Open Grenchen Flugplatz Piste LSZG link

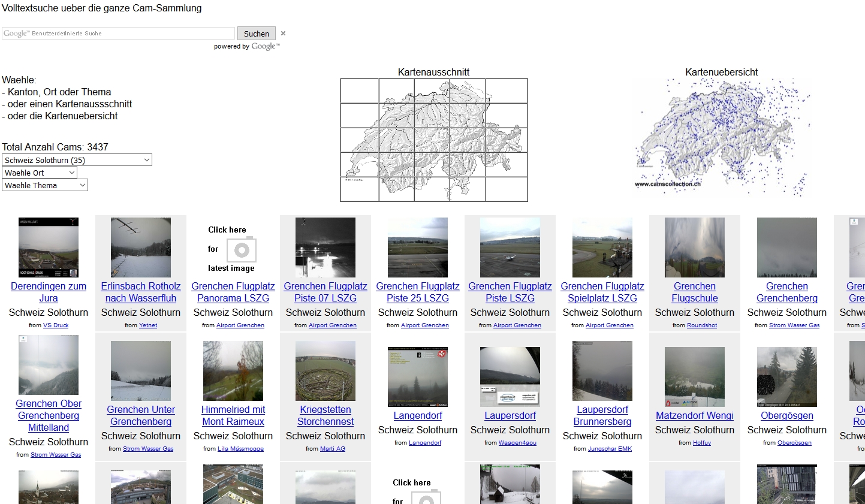(x=510, y=292)
